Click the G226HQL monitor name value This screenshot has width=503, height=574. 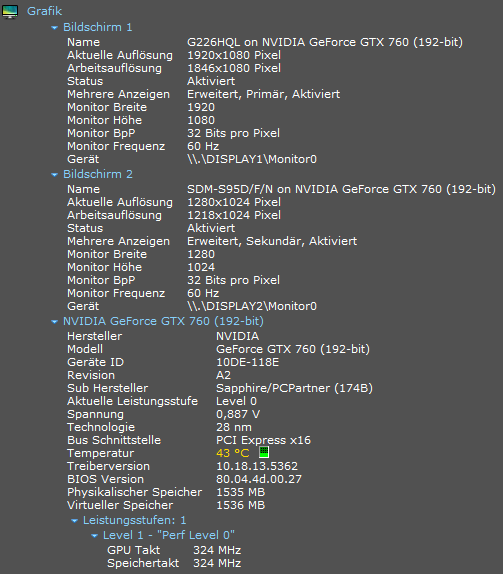point(325,42)
